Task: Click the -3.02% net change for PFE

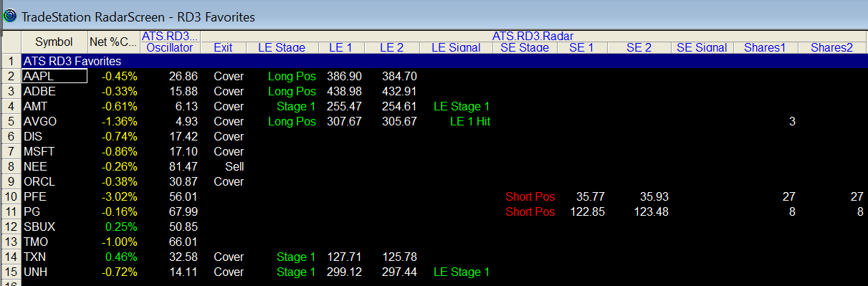Action: [119, 196]
